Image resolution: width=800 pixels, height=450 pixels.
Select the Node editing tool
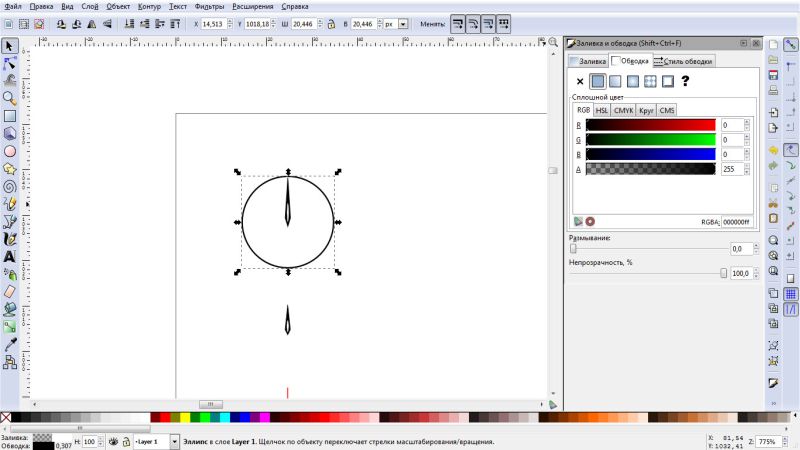point(10,64)
